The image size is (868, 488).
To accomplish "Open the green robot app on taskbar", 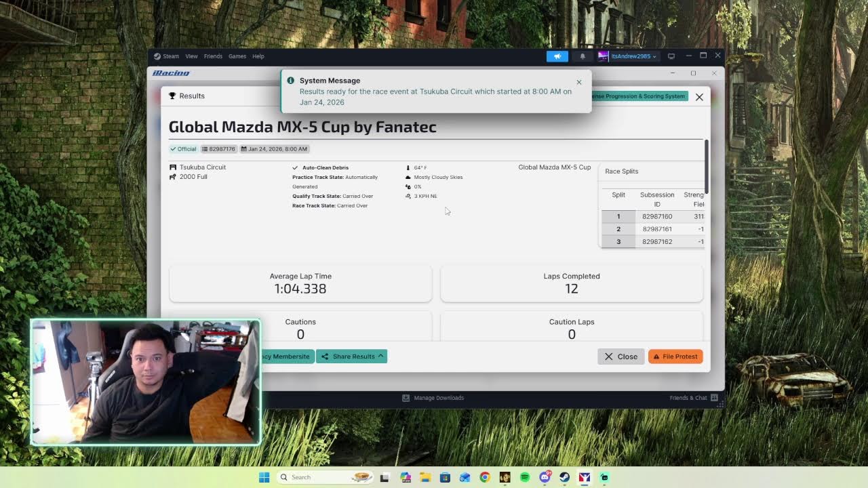I will [x=604, y=477].
